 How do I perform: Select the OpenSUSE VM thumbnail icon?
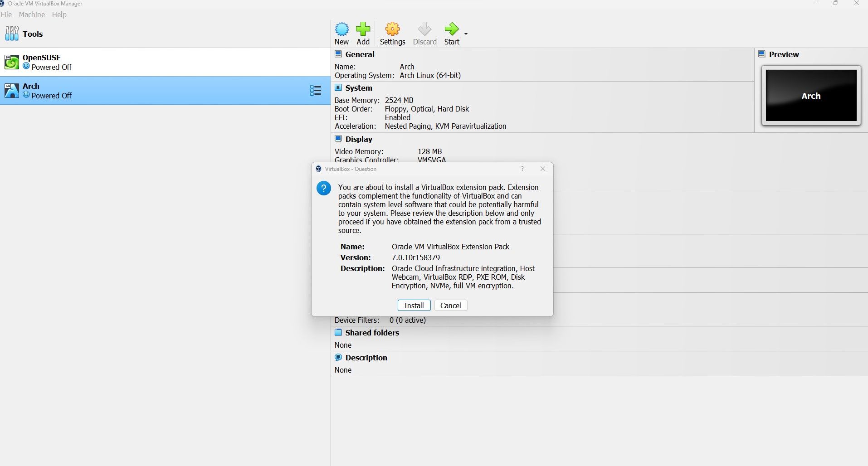(x=11, y=62)
